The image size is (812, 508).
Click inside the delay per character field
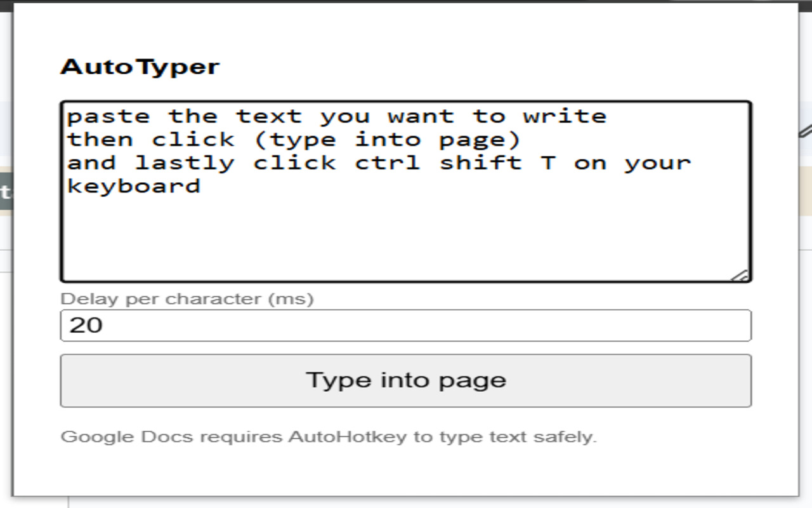(x=406, y=324)
